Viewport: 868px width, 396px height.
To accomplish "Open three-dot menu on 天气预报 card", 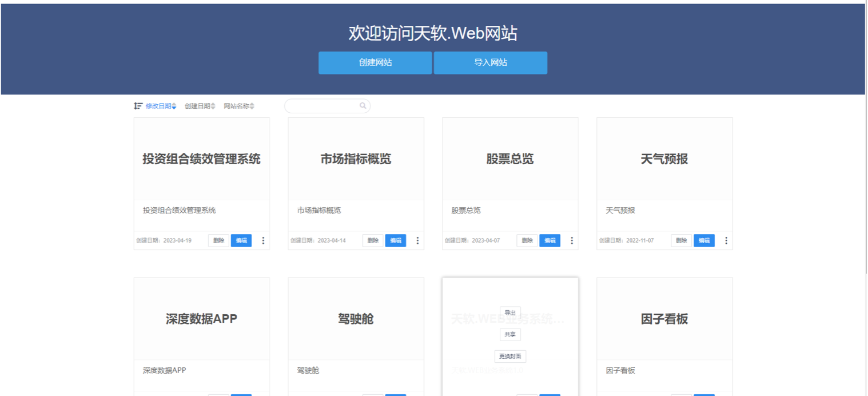I will pos(726,241).
